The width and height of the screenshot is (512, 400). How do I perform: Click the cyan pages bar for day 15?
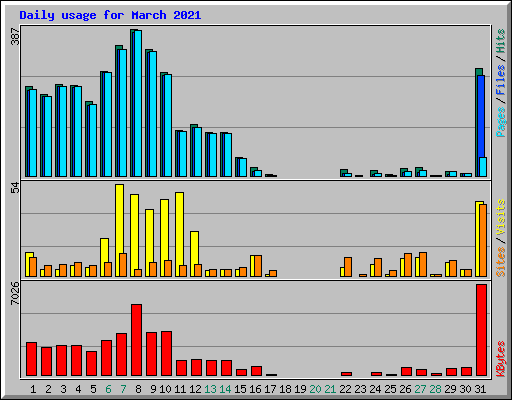243,167
